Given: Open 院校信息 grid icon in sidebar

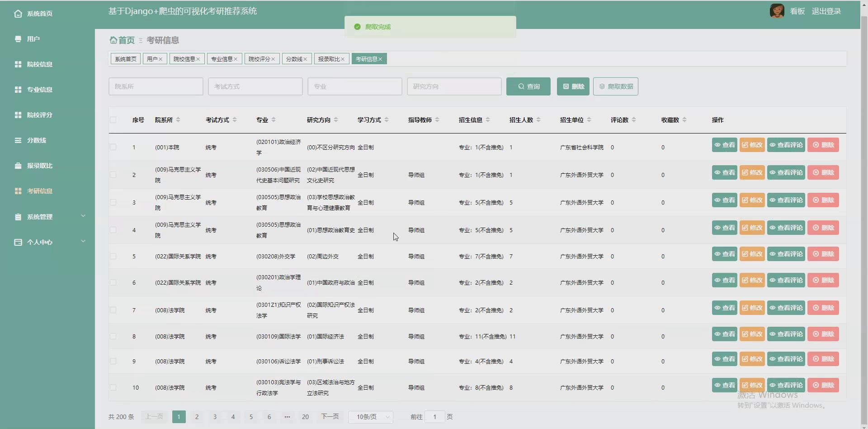Looking at the screenshot, I should pos(18,64).
